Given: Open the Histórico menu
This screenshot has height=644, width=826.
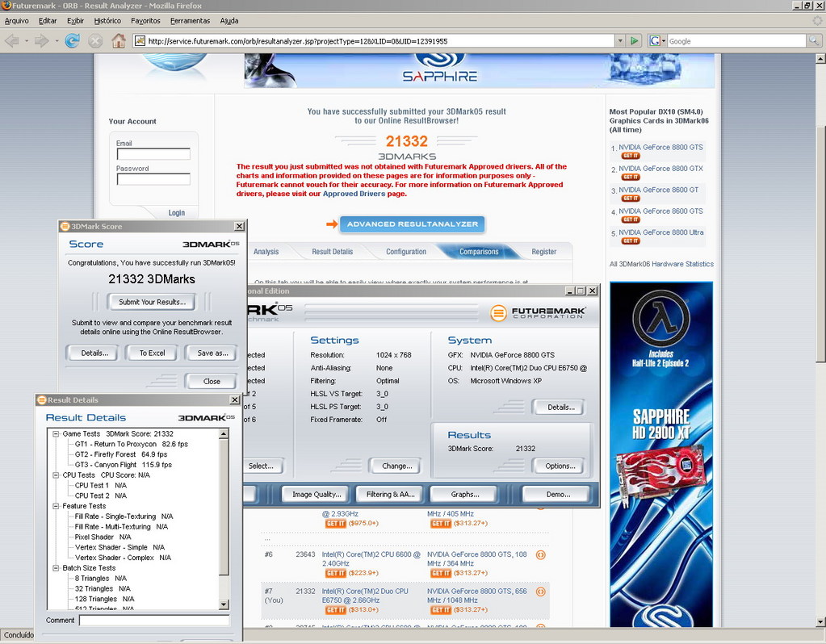Looking at the screenshot, I should [107, 20].
